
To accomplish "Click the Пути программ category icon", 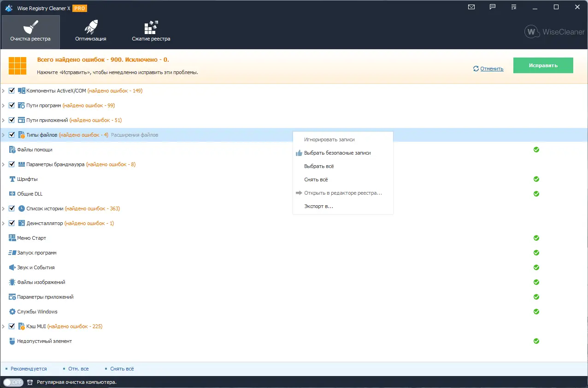I will [x=22, y=105].
